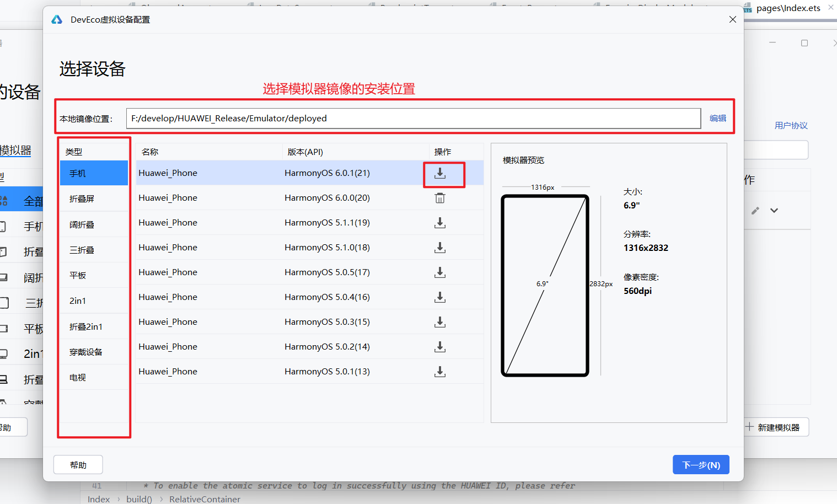Select Huawei_Phone row with HarmonyOS 5.0.5(17)
Screen dimensions: 837x504
[309, 272]
